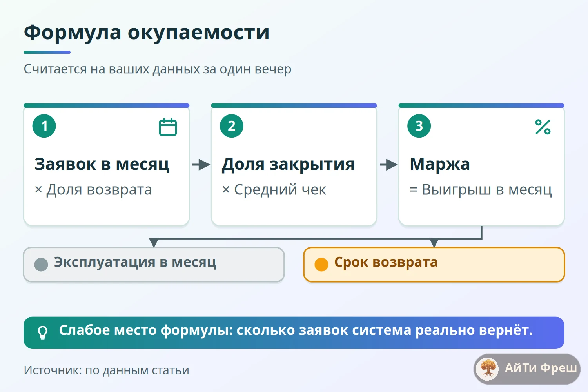Click the numbered circle 1 badge
The width and height of the screenshot is (588, 392).
44,126
